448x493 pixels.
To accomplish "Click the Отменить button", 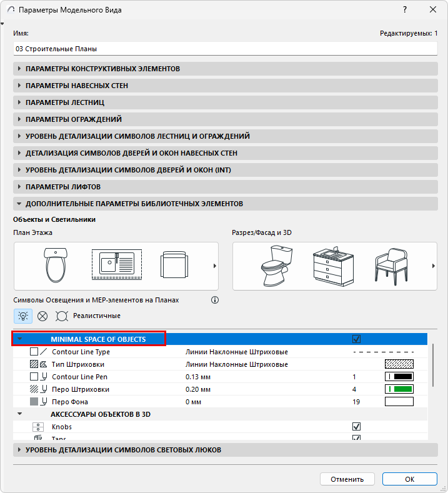I will [x=347, y=479].
